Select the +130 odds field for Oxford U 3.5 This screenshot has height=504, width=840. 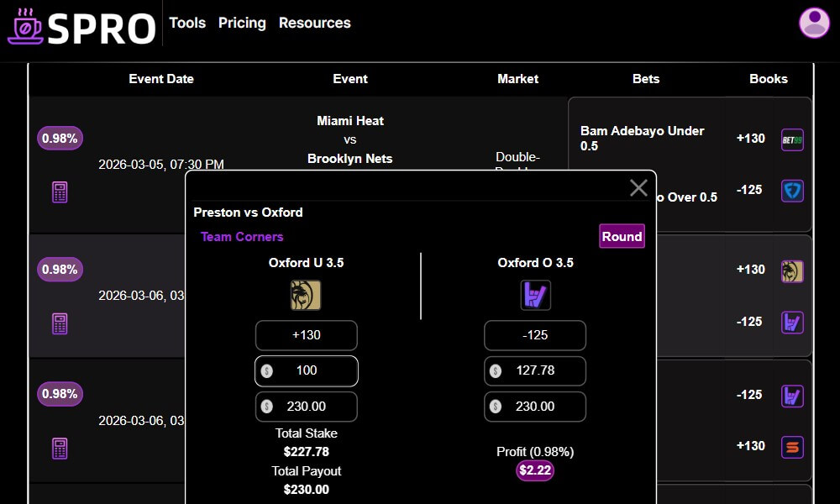306,335
